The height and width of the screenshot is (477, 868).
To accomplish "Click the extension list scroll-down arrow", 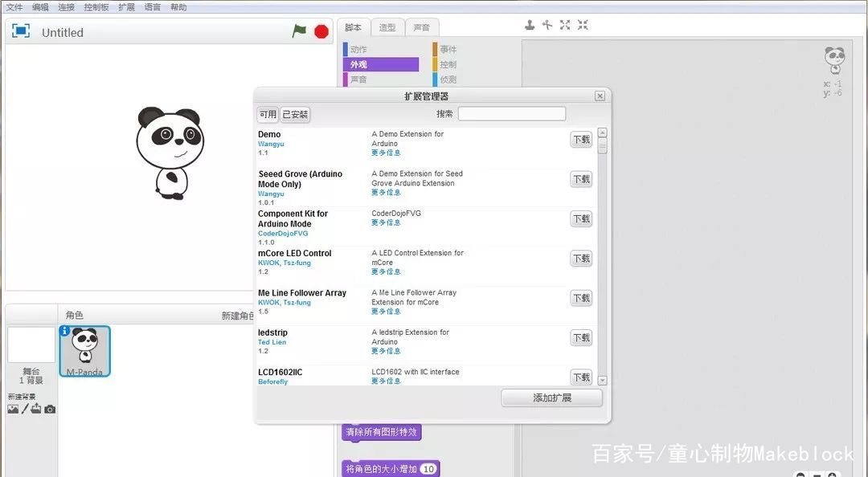I will click(602, 381).
